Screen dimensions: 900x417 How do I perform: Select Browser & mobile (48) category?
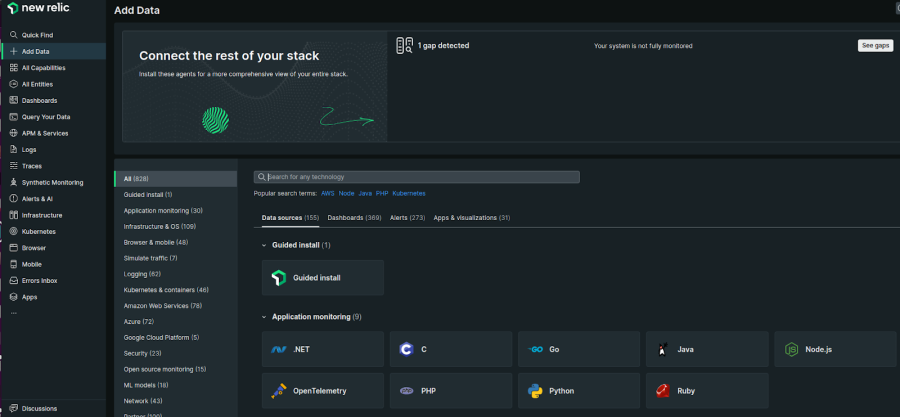click(176, 242)
